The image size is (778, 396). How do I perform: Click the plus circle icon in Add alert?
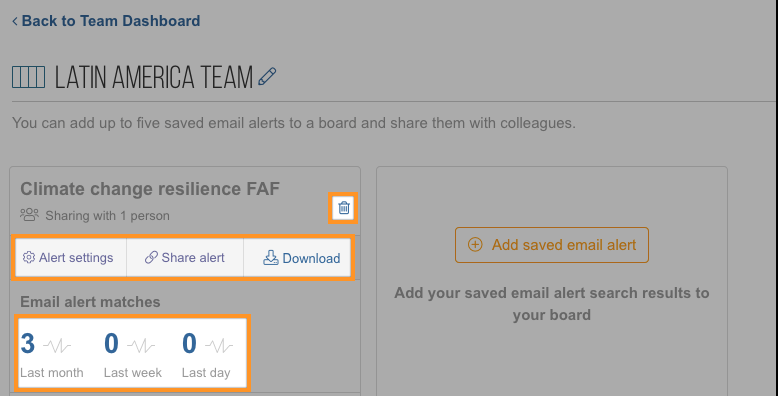point(475,245)
